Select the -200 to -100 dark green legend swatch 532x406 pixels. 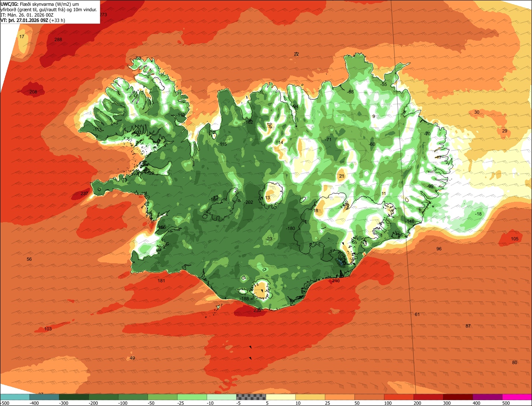click(103, 397)
